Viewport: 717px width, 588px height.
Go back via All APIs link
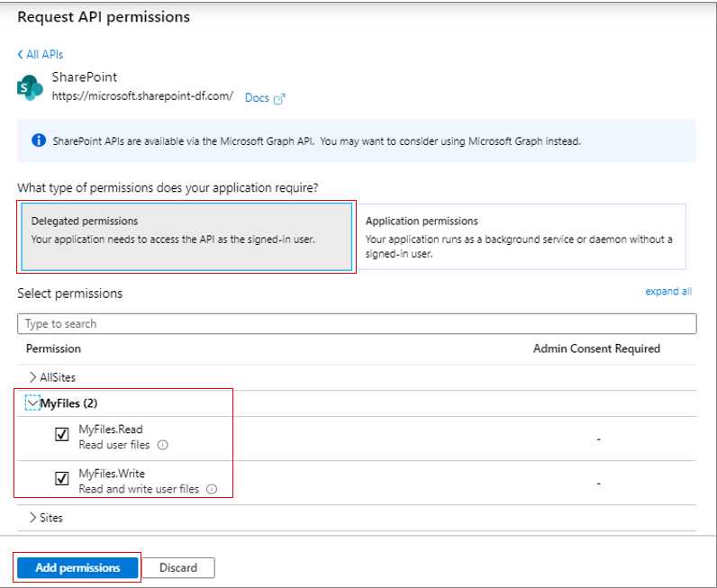coord(45,54)
